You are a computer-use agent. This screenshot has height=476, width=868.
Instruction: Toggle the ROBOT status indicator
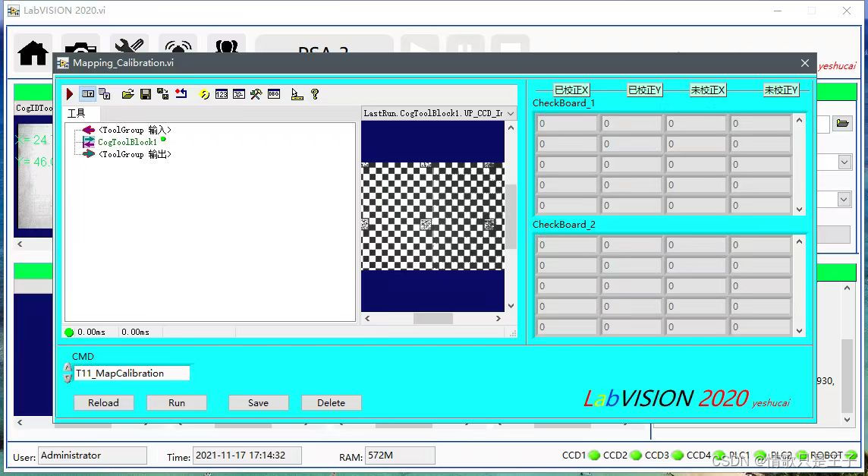pos(851,456)
